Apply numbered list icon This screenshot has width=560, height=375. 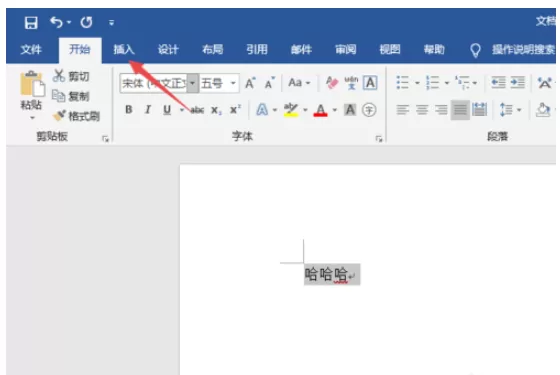432,83
